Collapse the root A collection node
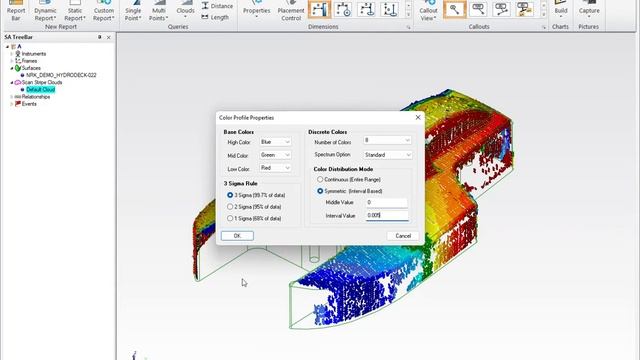Screen dimensions: 640x360 tap(7, 47)
